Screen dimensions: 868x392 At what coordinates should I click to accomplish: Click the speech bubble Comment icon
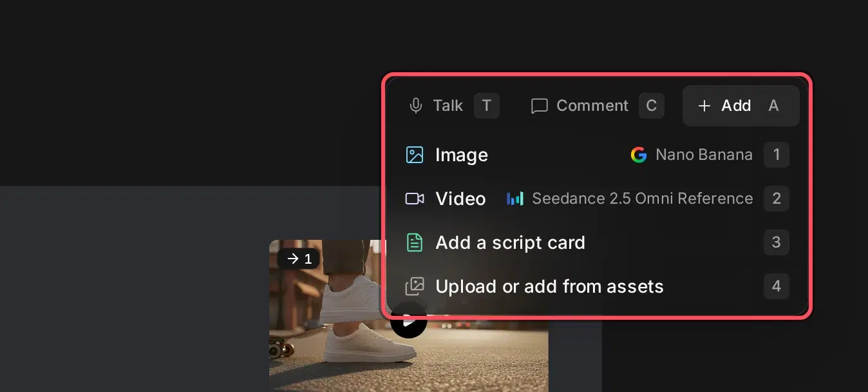(539, 106)
